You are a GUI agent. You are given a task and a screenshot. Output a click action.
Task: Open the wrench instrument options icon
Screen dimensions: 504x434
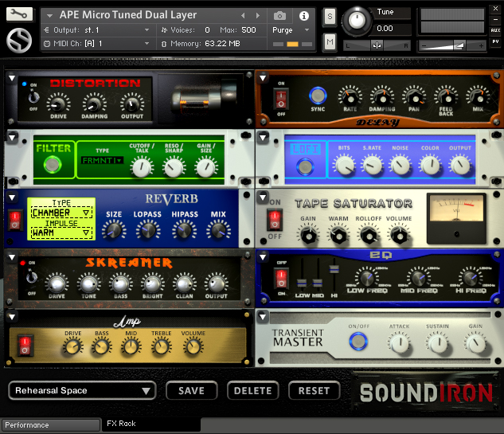click(19, 14)
